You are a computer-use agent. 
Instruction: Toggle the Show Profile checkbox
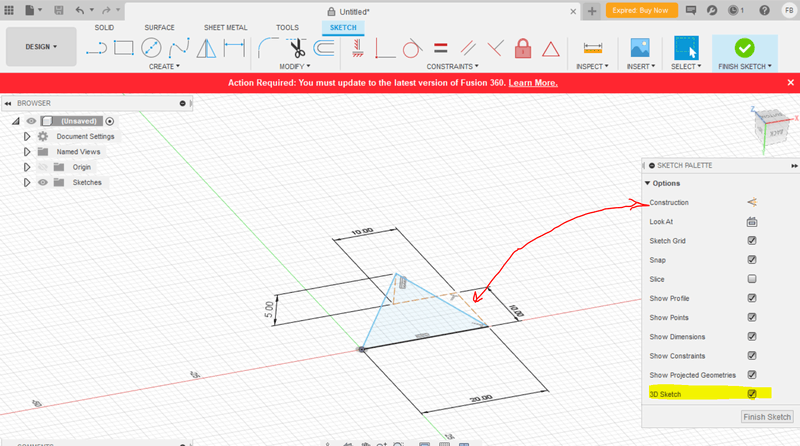(x=752, y=298)
